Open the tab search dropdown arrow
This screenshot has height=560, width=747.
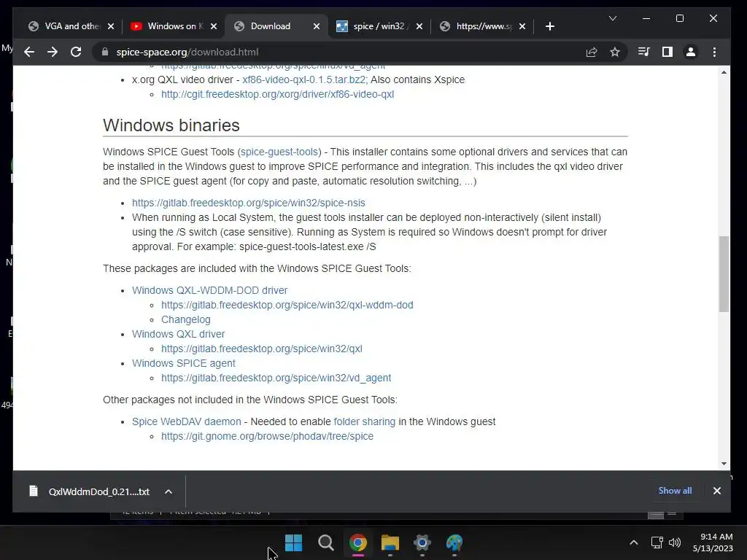click(x=613, y=18)
